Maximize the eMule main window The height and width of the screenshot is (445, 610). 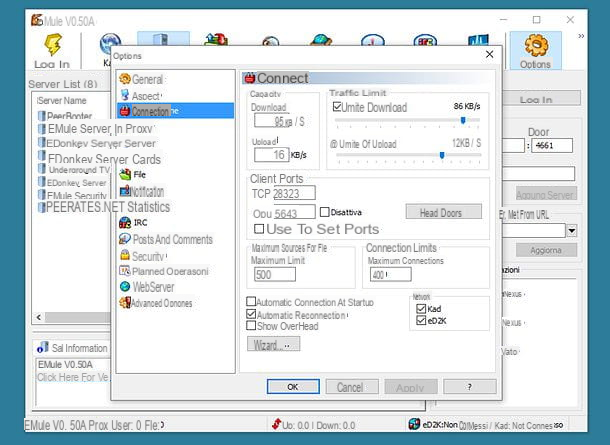tap(536, 19)
